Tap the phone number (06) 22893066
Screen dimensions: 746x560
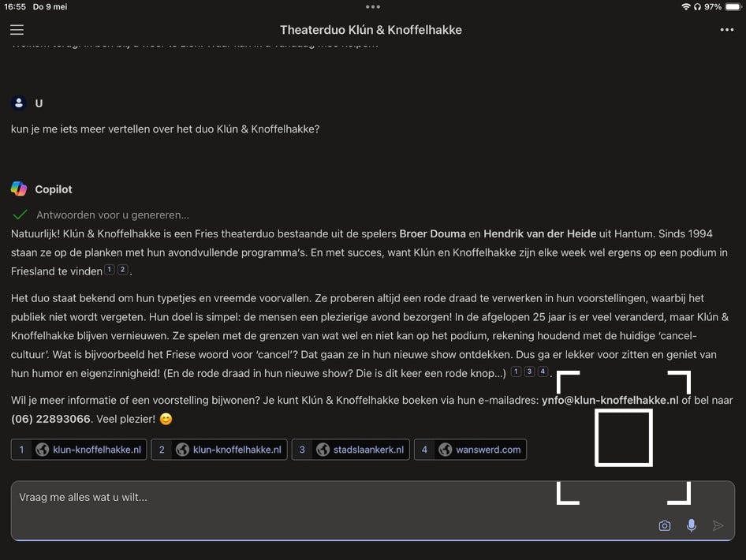[x=51, y=419]
